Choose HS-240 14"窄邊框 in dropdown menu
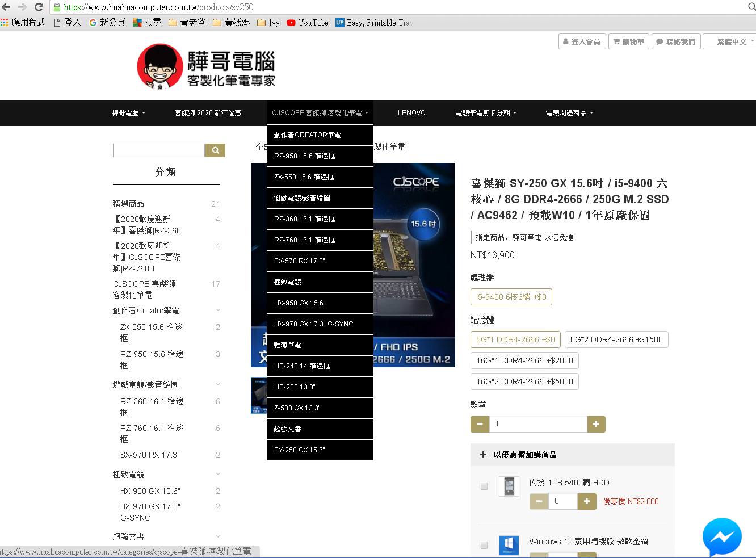This screenshot has height=558, width=756. click(x=320, y=366)
